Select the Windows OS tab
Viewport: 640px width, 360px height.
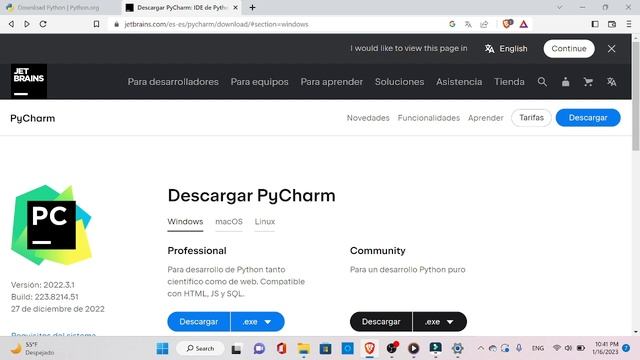pos(185,222)
